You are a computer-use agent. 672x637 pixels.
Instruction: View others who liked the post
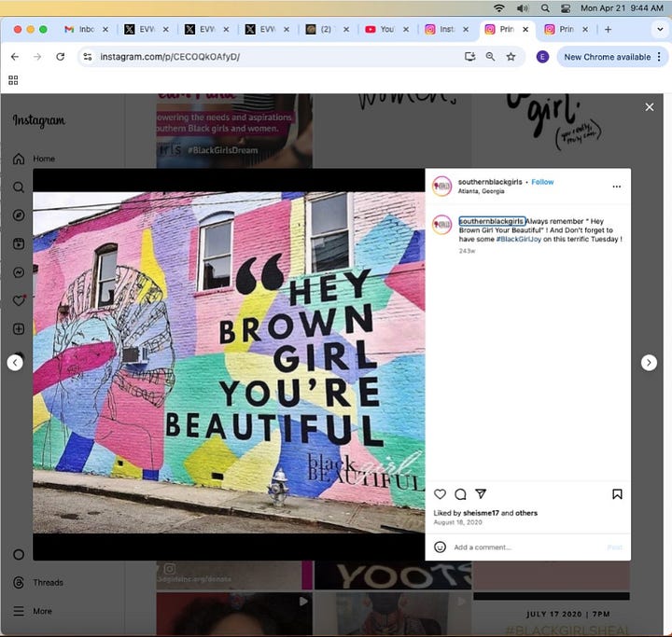526,513
